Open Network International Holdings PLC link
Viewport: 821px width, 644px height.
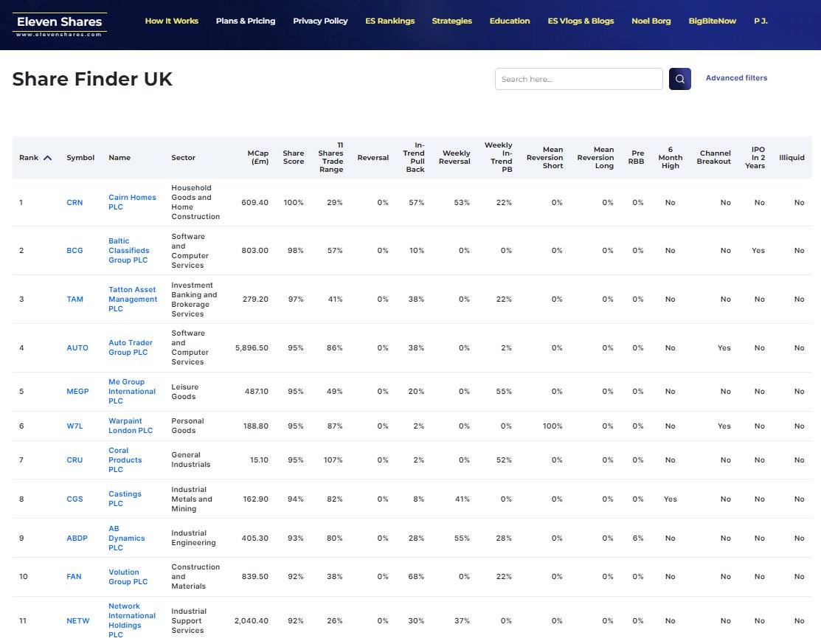coord(132,620)
